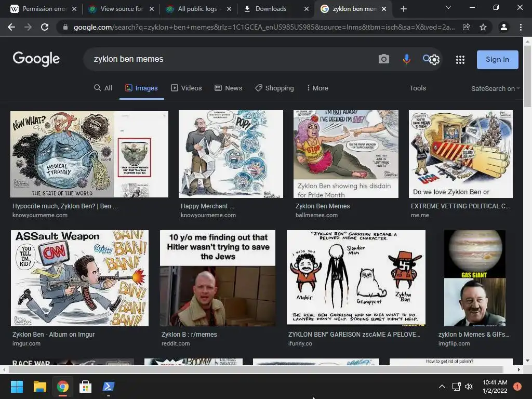Screen dimensions: 532x399
Task: Open the Medical Tyranny state of world thumbnail
Action: 89,154
